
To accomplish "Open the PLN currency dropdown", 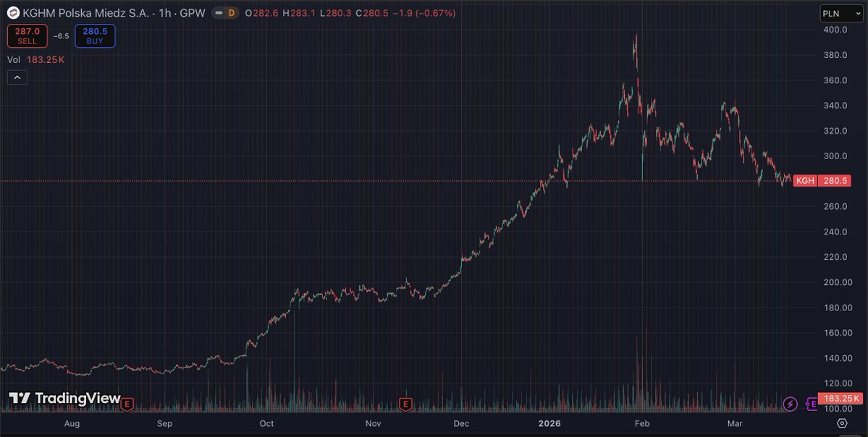I will [841, 14].
